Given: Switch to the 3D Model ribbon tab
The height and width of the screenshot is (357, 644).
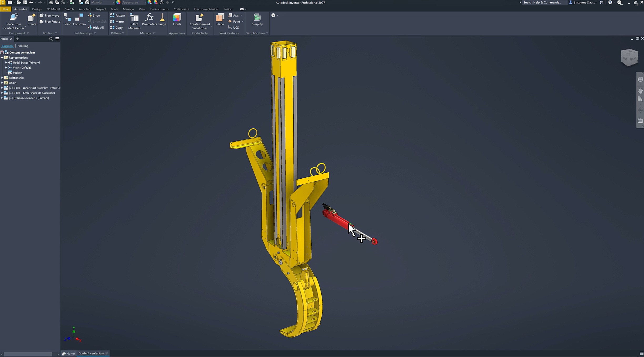Looking at the screenshot, I should [x=53, y=9].
